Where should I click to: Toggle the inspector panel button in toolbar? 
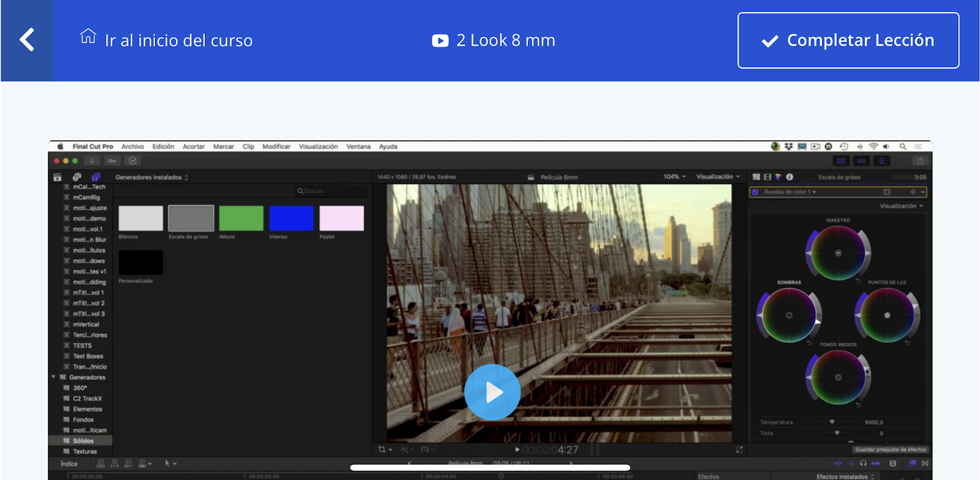coord(882,161)
